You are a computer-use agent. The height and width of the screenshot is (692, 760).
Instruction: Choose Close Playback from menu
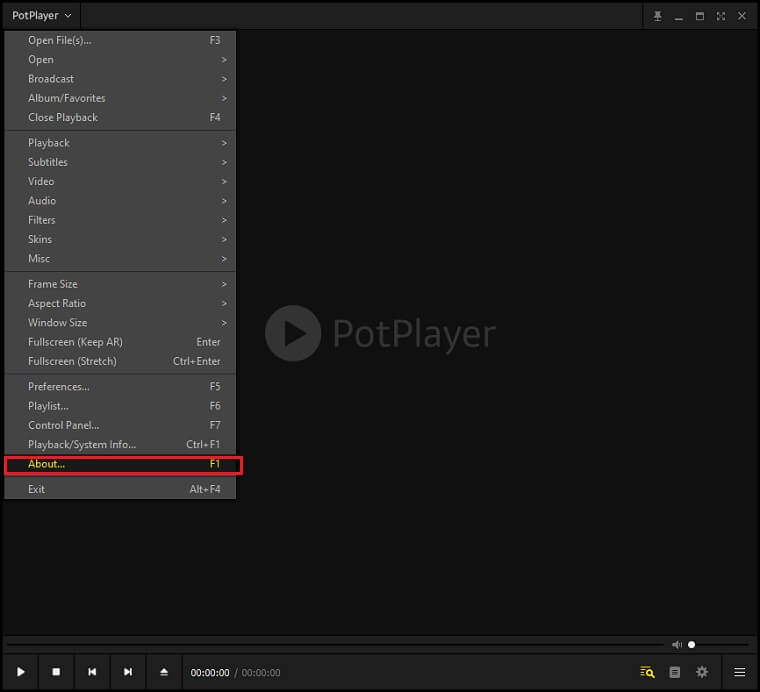(120, 118)
